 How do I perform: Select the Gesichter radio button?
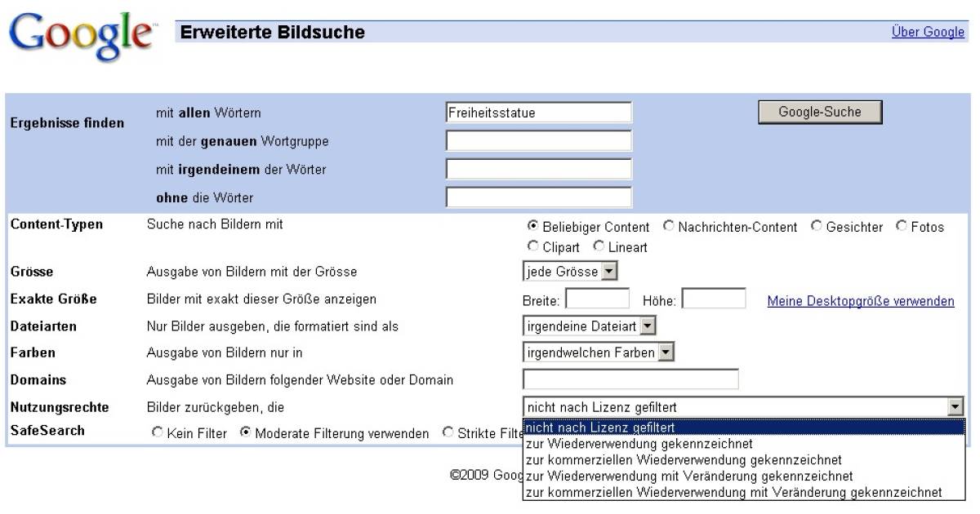(x=817, y=226)
